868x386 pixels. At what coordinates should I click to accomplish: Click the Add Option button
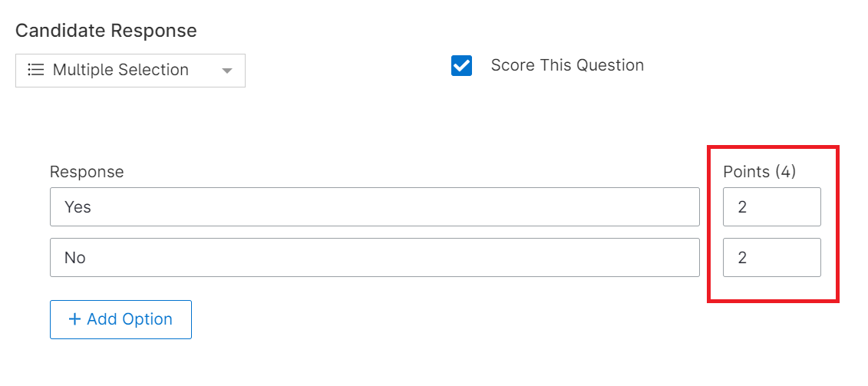point(120,319)
